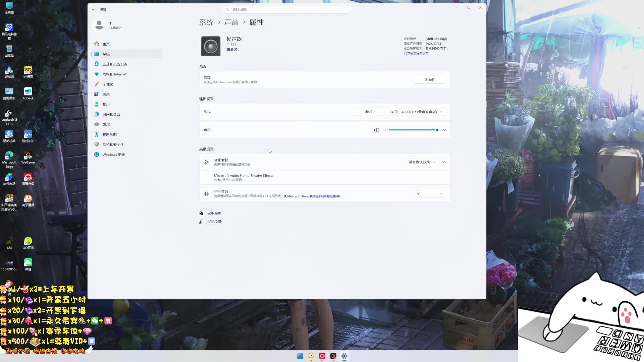Click the back arrow in Settings
Viewport: 644px width, 362px height.
coord(94,9)
